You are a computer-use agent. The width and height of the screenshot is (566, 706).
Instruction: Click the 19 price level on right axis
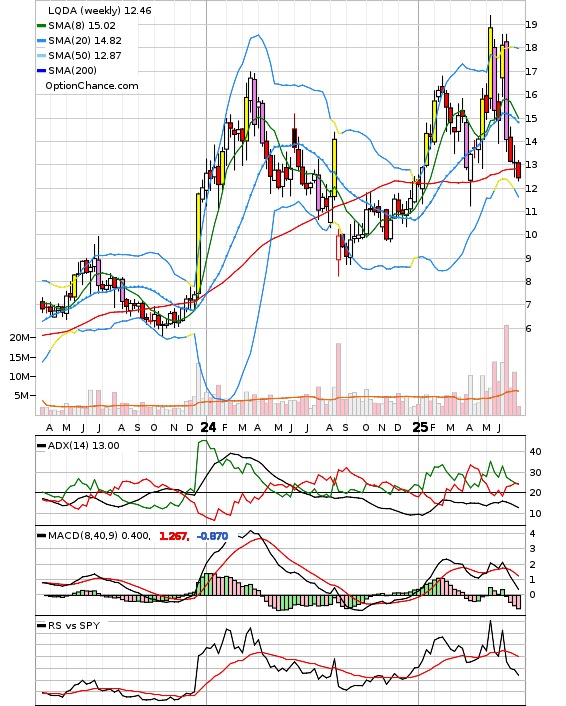[x=531, y=24]
